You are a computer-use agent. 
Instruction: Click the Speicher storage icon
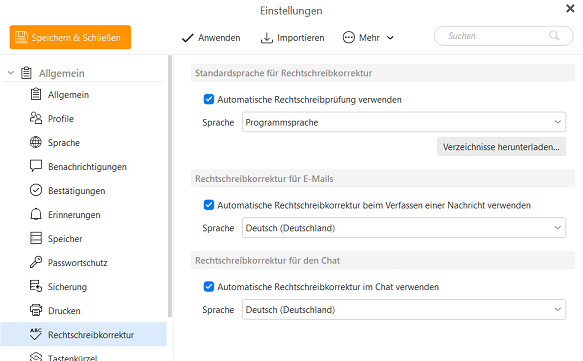tap(36, 238)
